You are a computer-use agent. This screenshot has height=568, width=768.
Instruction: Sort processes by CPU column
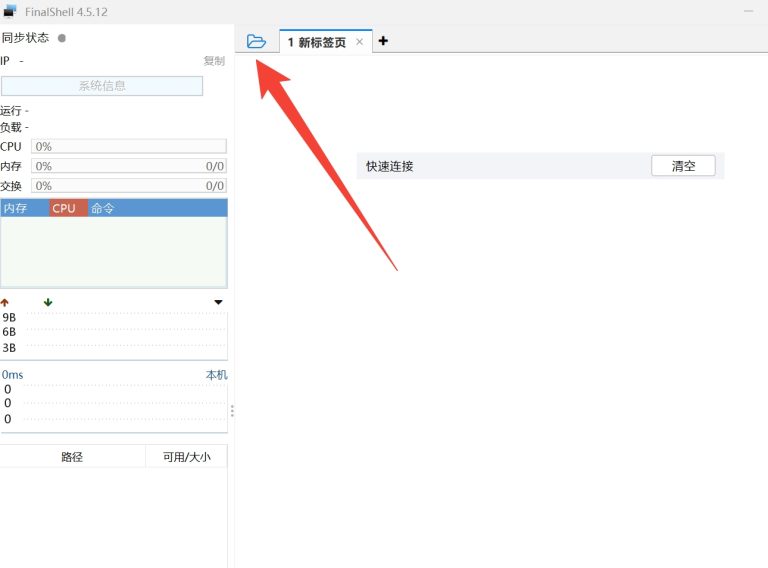(x=67, y=208)
